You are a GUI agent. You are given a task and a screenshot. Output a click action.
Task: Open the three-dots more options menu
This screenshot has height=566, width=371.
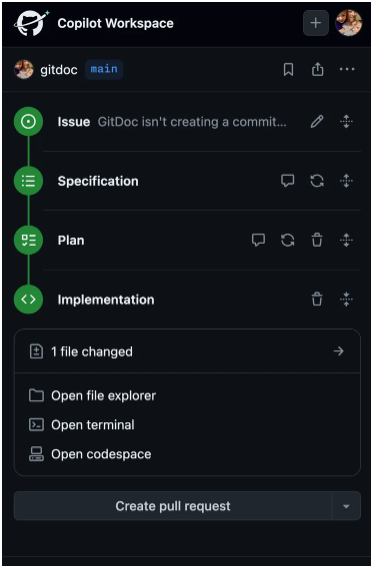pos(347,69)
